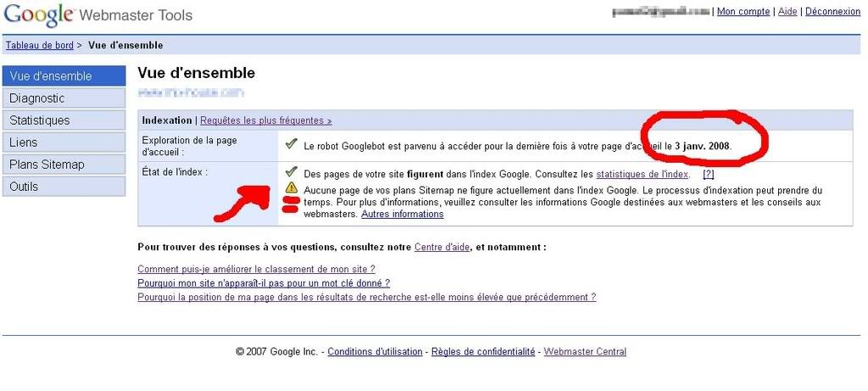The image size is (868, 391).
Task: Open Mon compte link
Action: click(x=743, y=11)
